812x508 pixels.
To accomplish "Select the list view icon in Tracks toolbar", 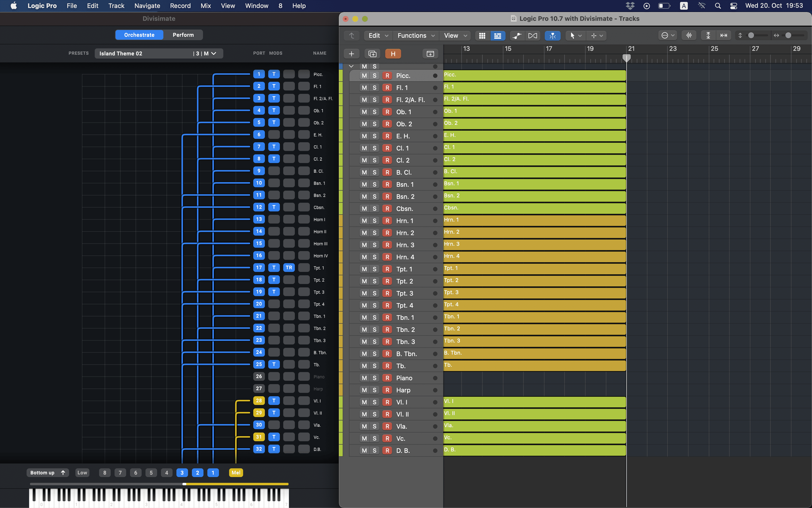I will point(498,36).
